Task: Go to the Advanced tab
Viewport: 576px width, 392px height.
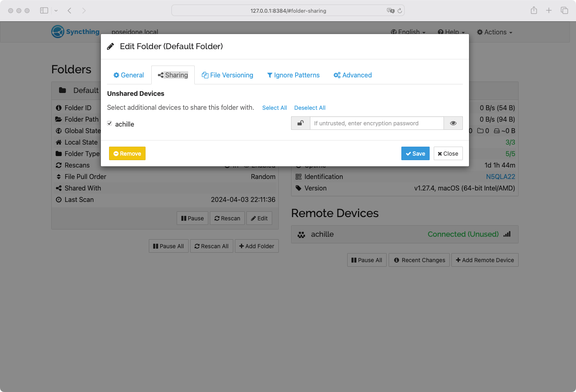Action: [x=353, y=75]
